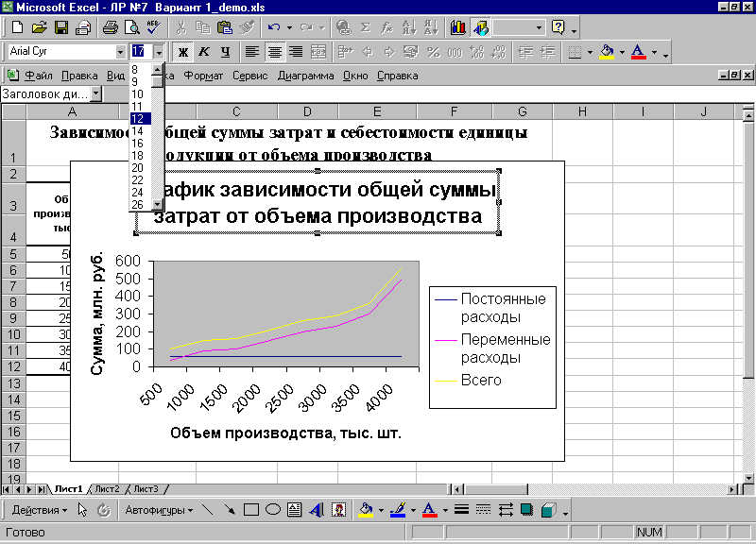The image size is (756, 544).
Task: Open the Insert Function fx icon
Action: [387, 27]
